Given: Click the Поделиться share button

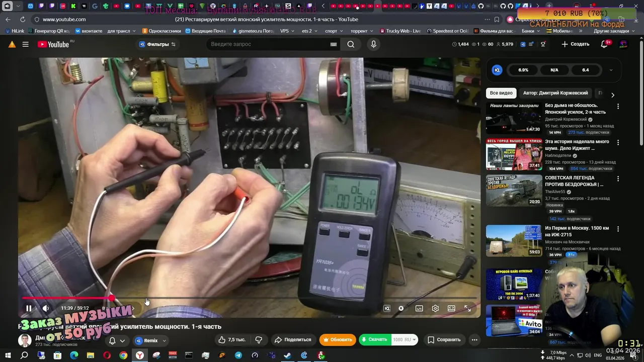Looking at the screenshot, I should click(x=293, y=340).
